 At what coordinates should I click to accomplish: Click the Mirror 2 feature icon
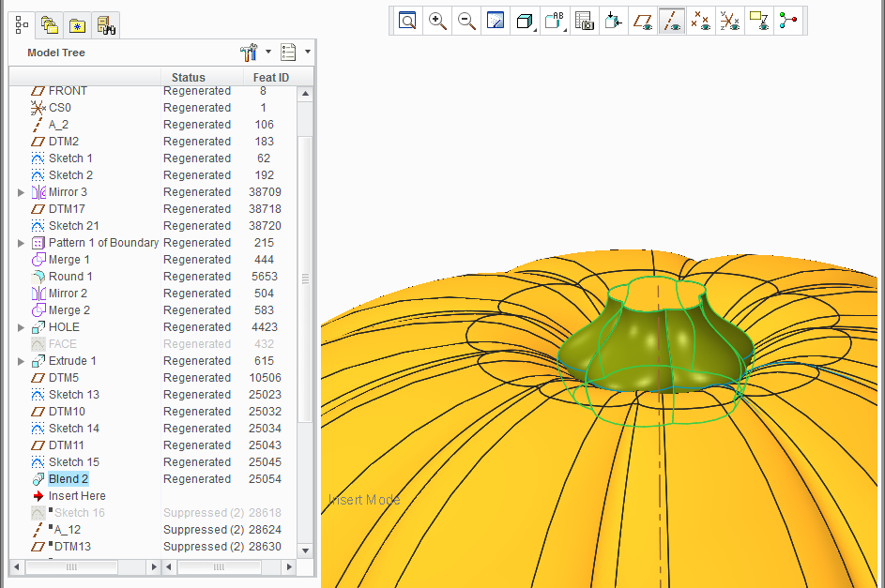[38, 294]
